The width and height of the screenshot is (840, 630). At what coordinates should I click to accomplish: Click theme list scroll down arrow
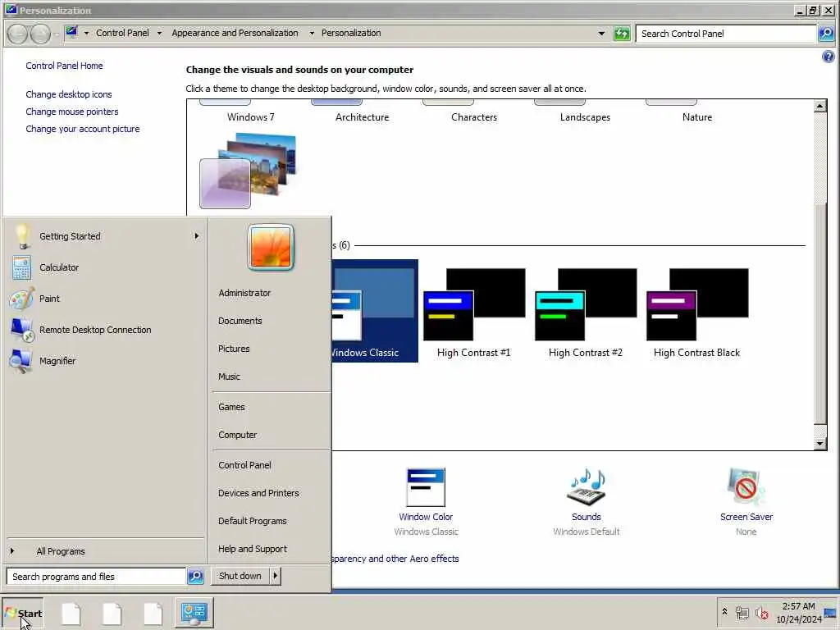pyautogui.click(x=820, y=444)
